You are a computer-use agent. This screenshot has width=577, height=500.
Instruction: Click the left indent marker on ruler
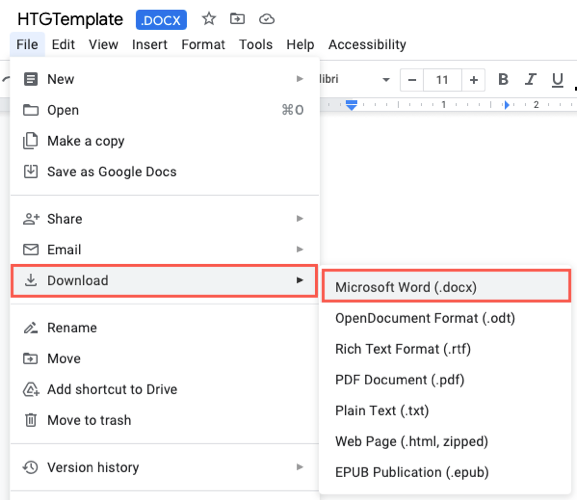point(351,105)
